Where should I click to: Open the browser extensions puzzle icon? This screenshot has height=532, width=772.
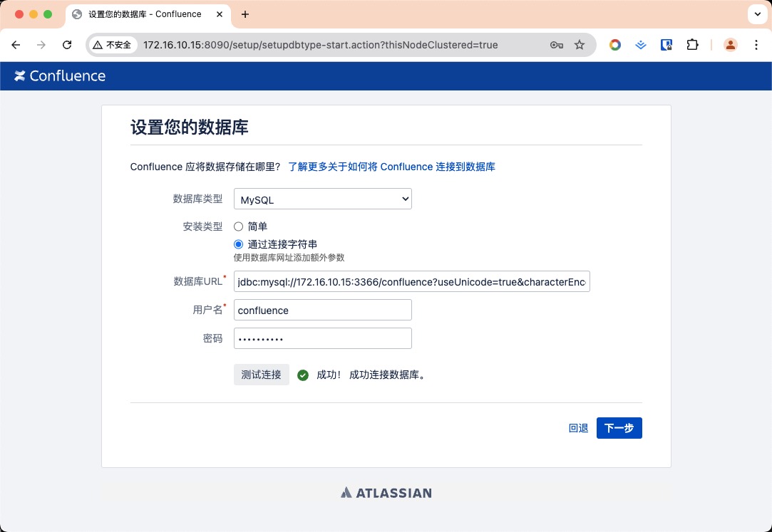pyautogui.click(x=692, y=45)
